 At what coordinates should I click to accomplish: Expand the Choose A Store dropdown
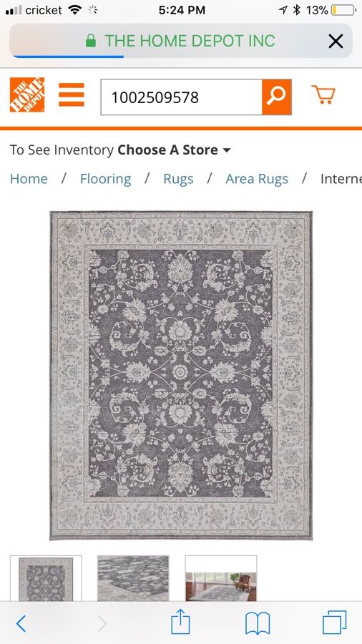[x=174, y=150]
